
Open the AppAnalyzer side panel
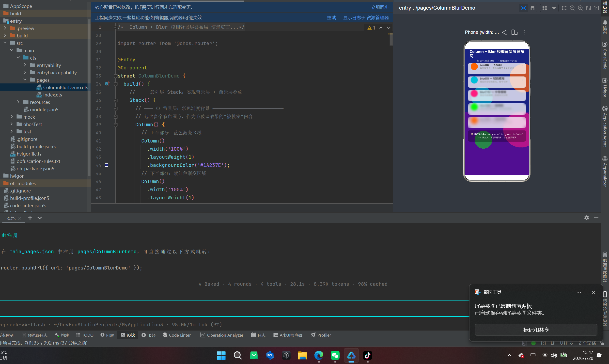(x=605, y=171)
